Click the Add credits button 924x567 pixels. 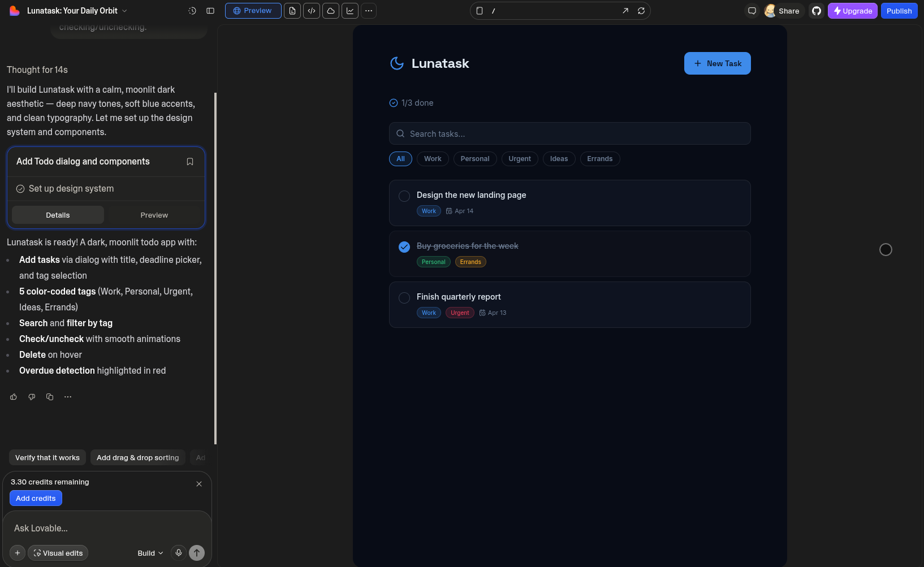point(36,498)
